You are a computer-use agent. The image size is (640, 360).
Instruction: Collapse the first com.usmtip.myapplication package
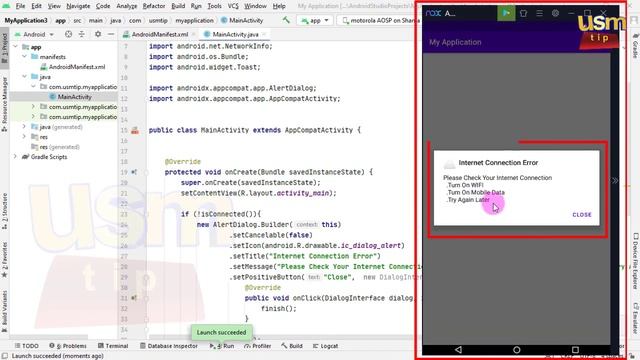[x=33, y=87]
